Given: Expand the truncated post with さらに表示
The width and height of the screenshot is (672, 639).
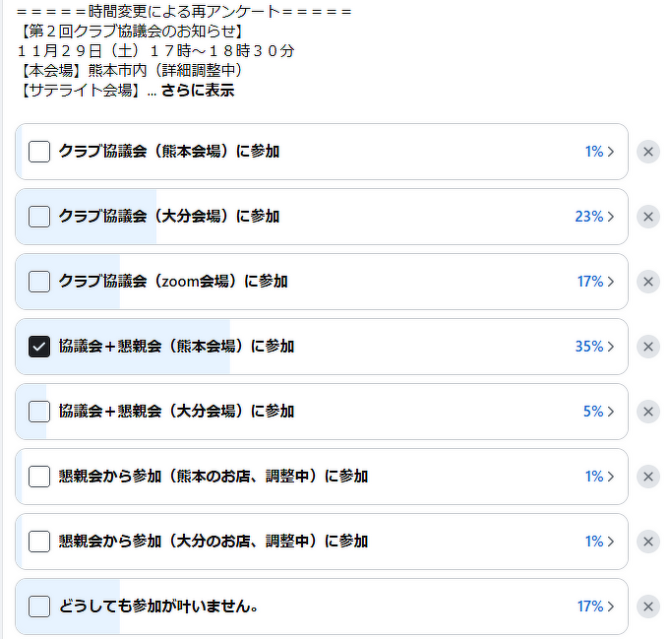Looking at the screenshot, I should click(x=198, y=91).
